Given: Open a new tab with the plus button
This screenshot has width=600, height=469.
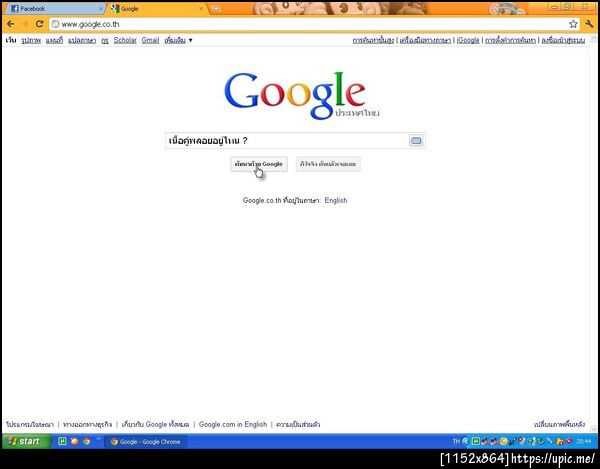Looking at the screenshot, I should pos(216,9).
